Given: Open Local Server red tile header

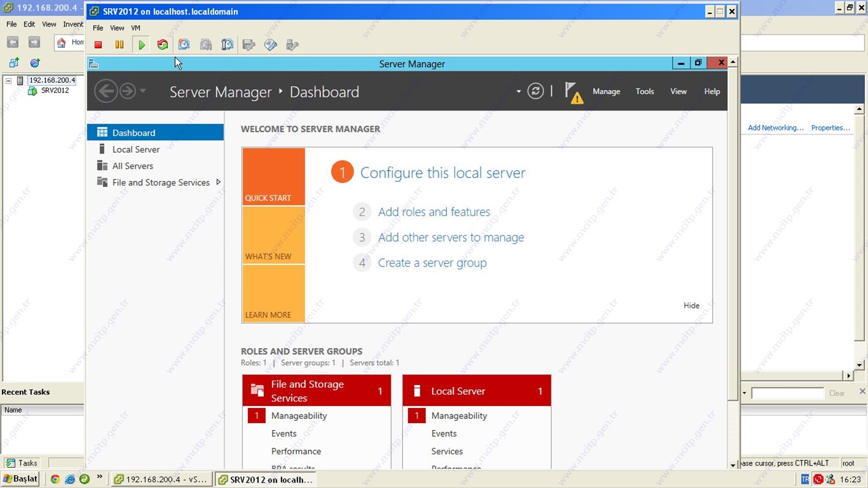Looking at the screenshot, I should [477, 390].
